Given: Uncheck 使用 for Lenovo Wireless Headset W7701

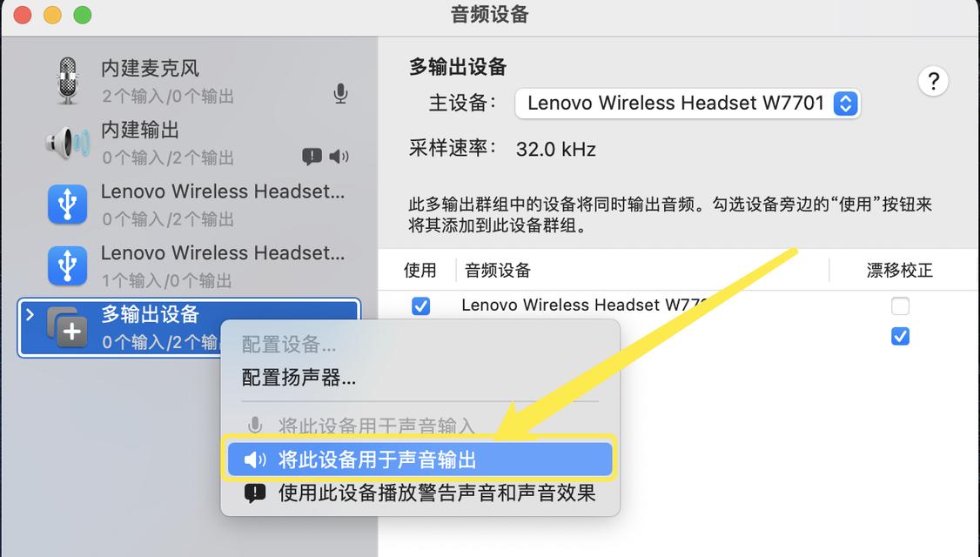Looking at the screenshot, I should click(420, 305).
